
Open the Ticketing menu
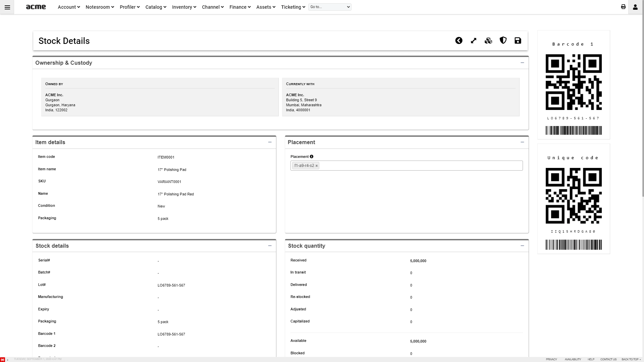(x=293, y=7)
